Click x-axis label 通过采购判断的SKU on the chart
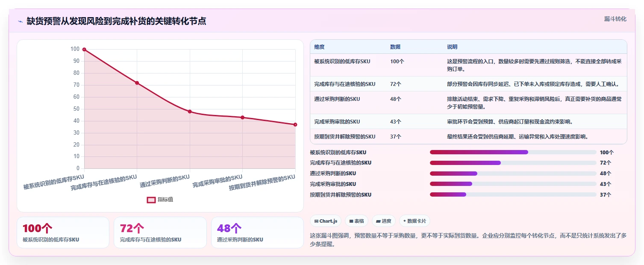644x265 pixels. 165,181
